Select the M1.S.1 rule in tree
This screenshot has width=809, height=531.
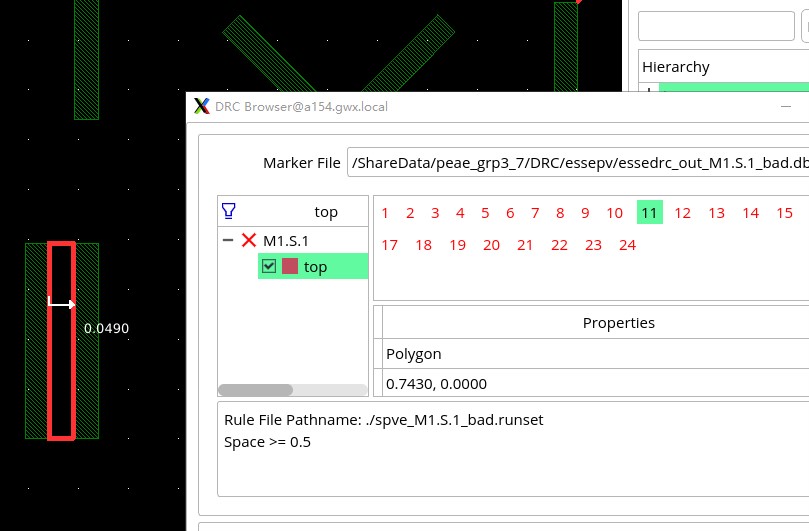tap(285, 241)
